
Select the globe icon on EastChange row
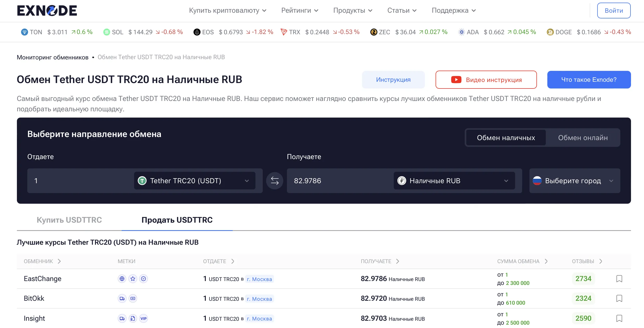(x=122, y=279)
